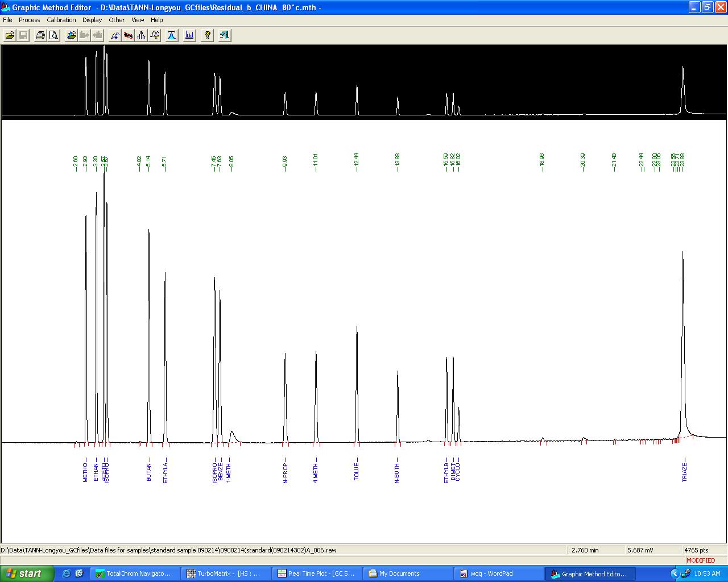Expand hidden system tray icons arrow
The height and width of the screenshot is (582, 728).
(675, 573)
